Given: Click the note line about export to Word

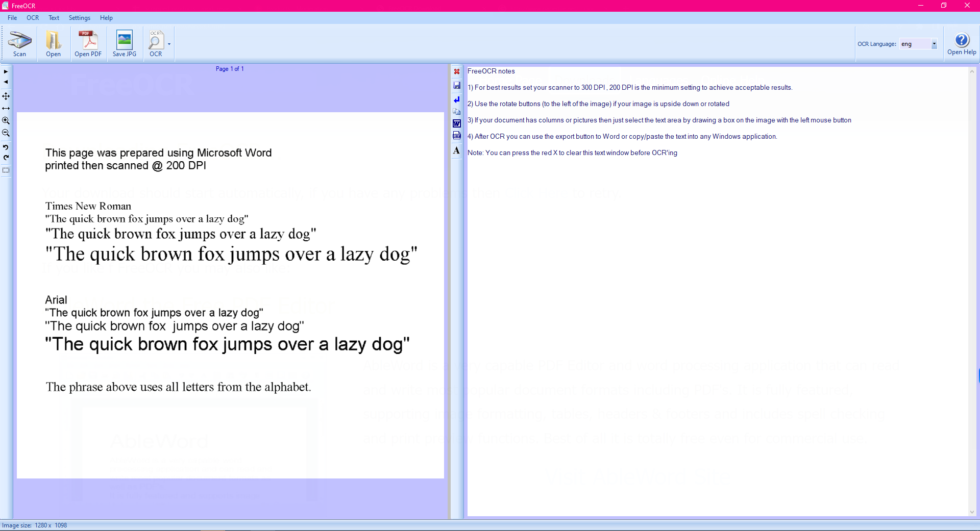Looking at the screenshot, I should point(622,137).
